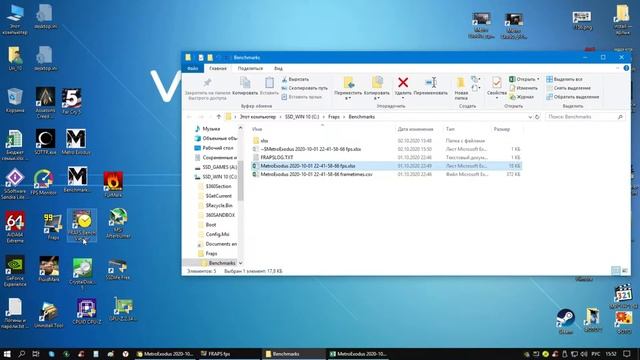
Task: Open the Move to dropdown arrow
Action: (348, 98)
